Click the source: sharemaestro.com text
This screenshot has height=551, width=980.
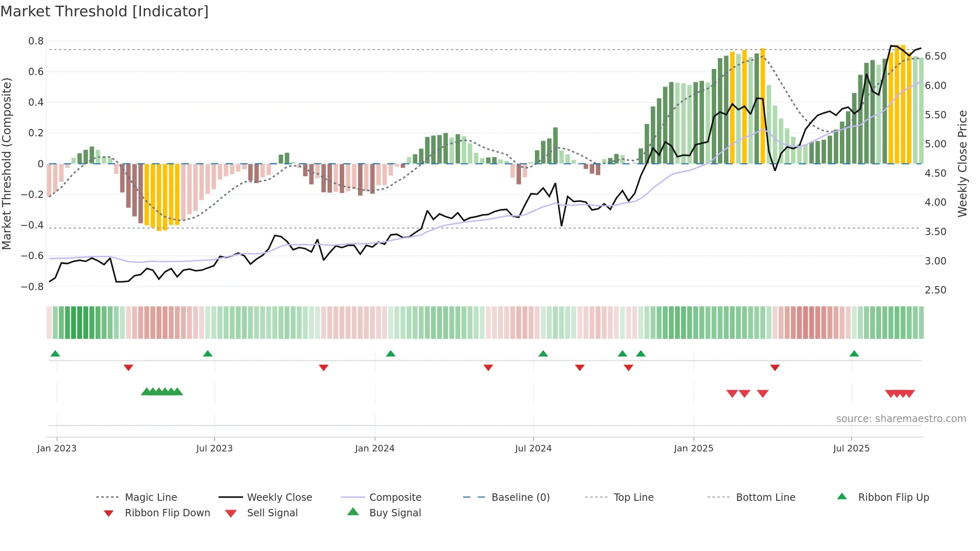(x=901, y=418)
